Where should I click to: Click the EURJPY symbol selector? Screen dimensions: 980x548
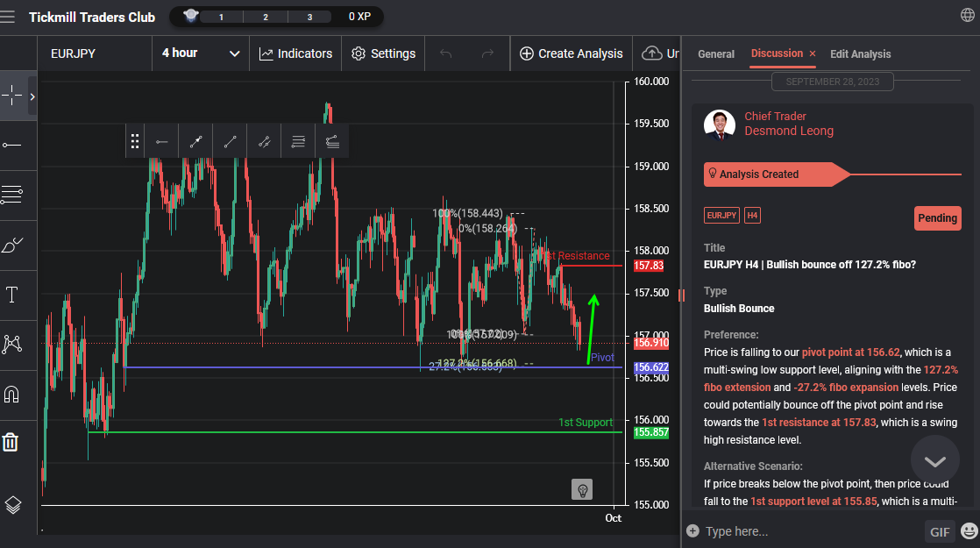pos(95,53)
